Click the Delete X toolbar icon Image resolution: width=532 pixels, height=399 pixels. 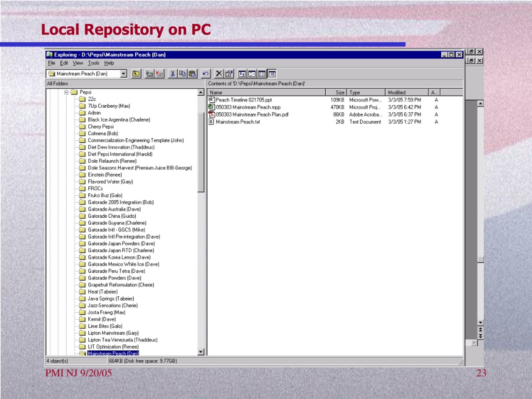tap(219, 74)
